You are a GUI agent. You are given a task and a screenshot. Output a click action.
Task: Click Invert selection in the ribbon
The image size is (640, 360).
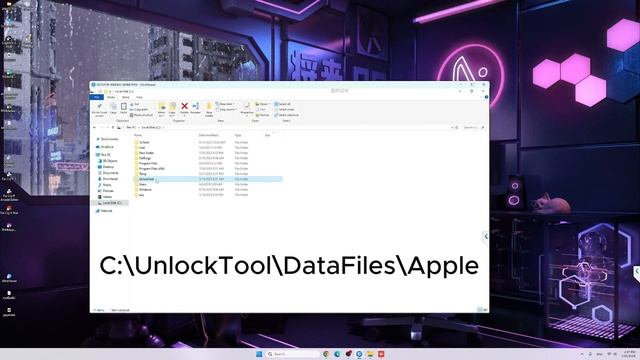287,115
